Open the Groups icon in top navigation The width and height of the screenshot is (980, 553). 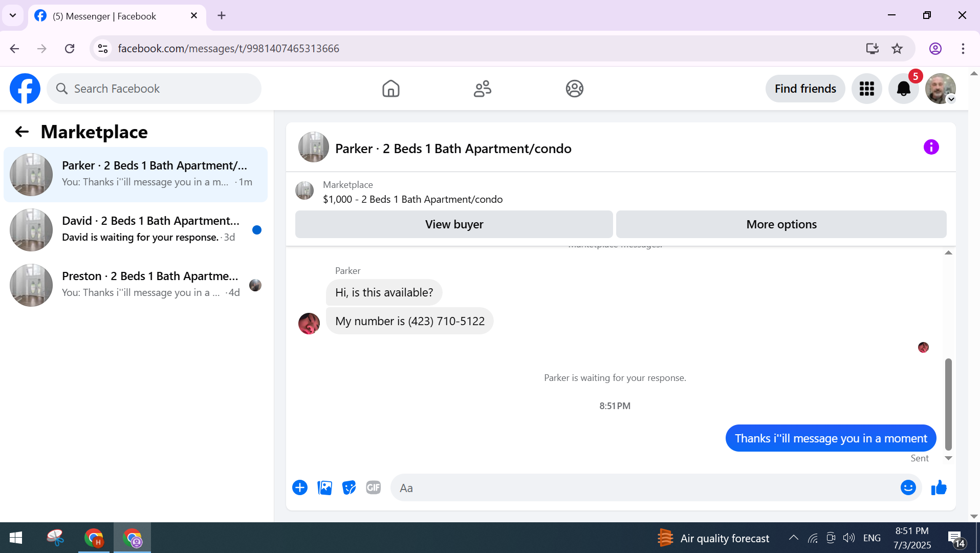point(574,89)
